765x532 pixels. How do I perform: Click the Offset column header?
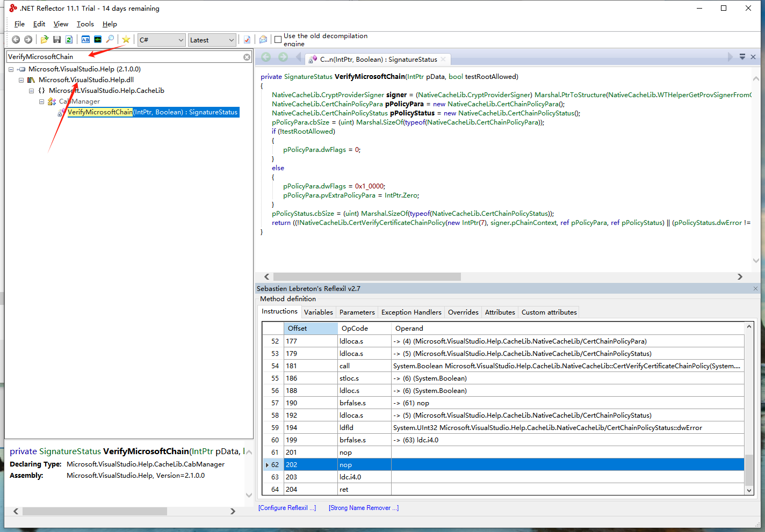pyautogui.click(x=311, y=329)
